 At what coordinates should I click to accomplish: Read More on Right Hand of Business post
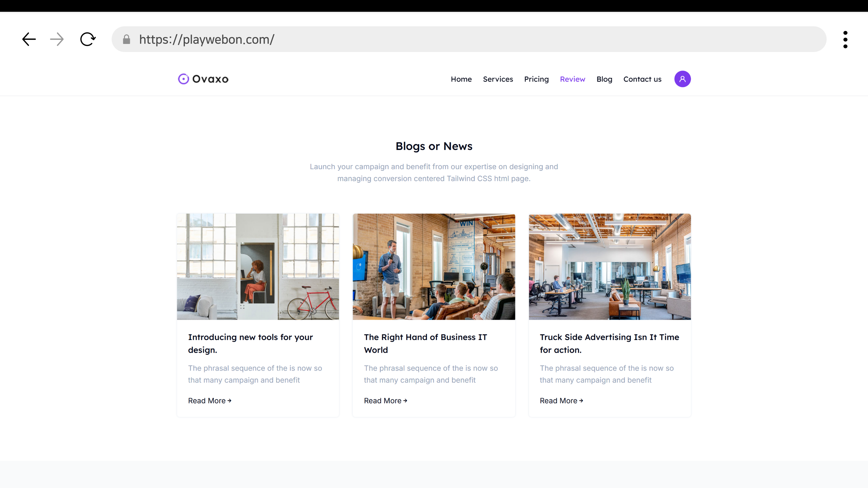click(x=385, y=401)
